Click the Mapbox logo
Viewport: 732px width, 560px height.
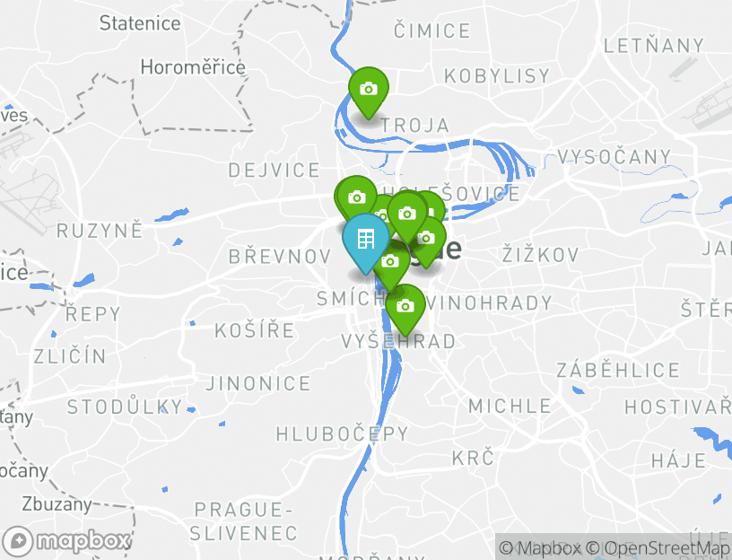point(66,541)
